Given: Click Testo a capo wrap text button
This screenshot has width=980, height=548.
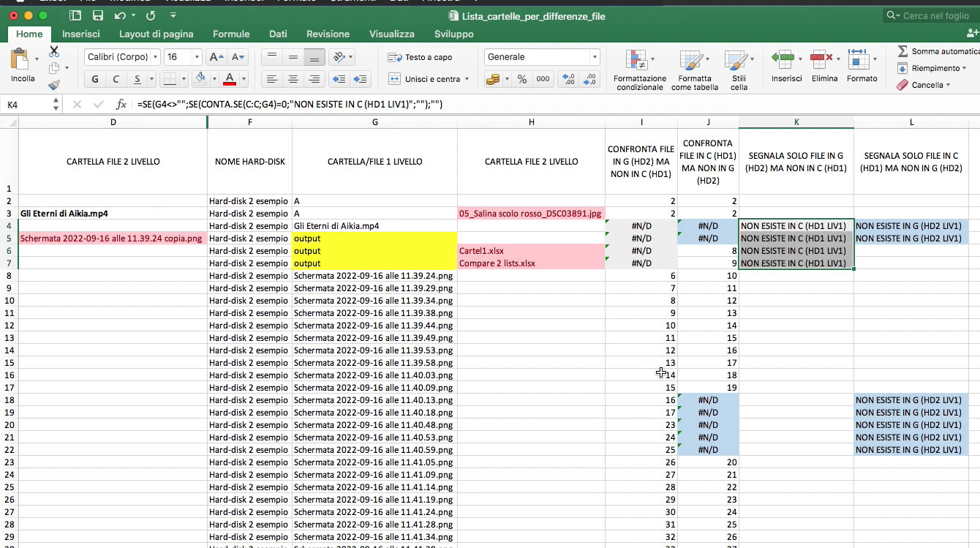Looking at the screenshot, I should (420, 57).
